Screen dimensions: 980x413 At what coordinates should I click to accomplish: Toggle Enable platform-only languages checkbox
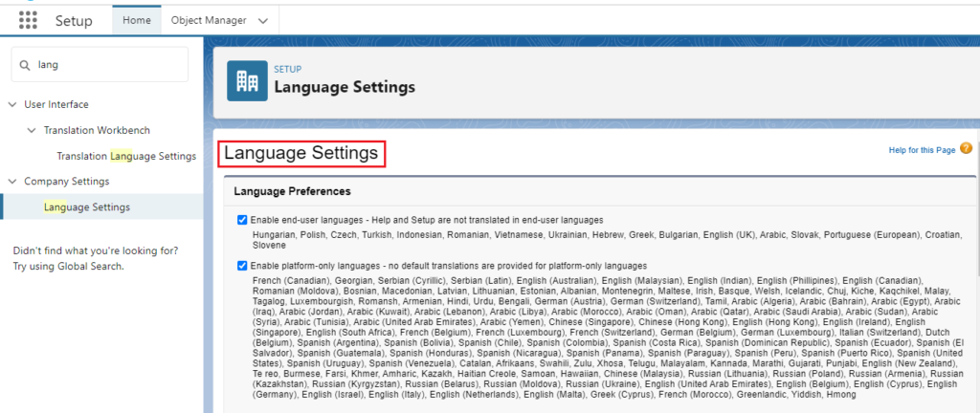pos(242,266)
